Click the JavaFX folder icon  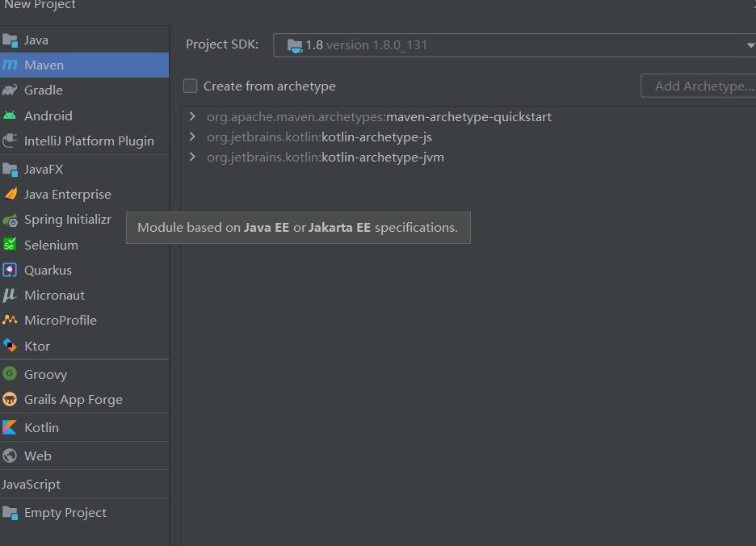click(x=10, y=170)
